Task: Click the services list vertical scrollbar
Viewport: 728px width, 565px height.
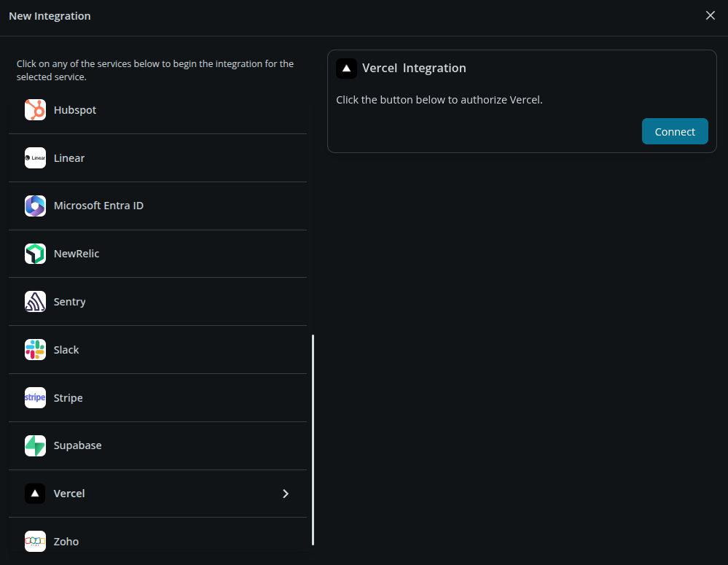Action: click(x=313, y=440)
